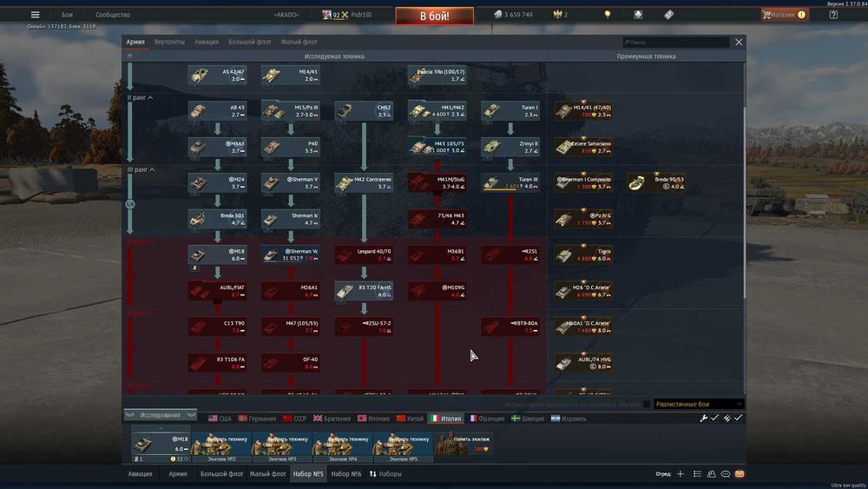
Task: Click the research tree vertical scrollbar
Action: tap(745, 205)
